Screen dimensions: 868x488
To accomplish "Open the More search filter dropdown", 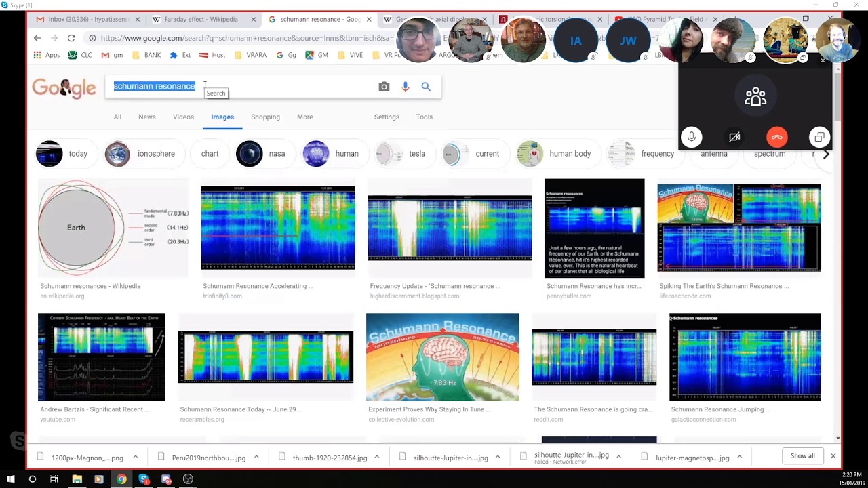I will 304,117.
